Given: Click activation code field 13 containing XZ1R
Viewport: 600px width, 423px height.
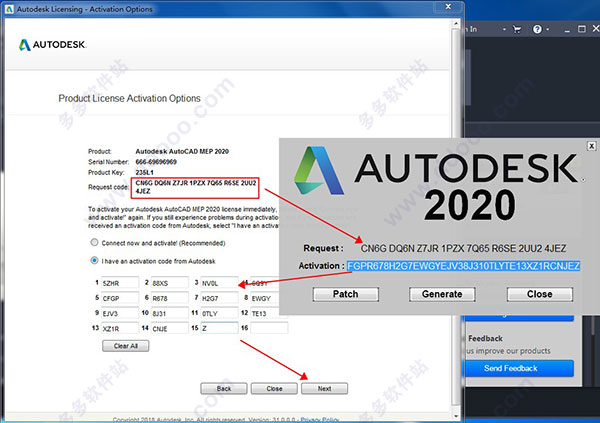Looking at the screenshot, I should coord(120,328).
